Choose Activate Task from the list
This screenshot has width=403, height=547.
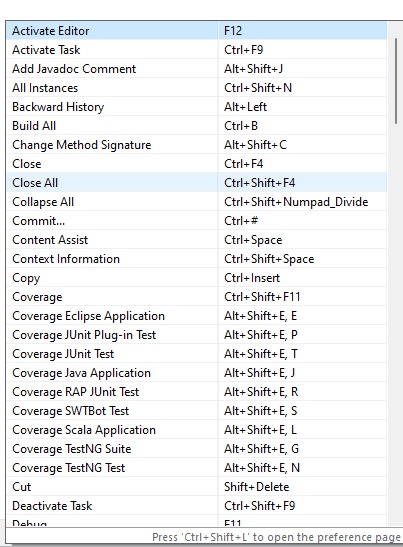196,50
